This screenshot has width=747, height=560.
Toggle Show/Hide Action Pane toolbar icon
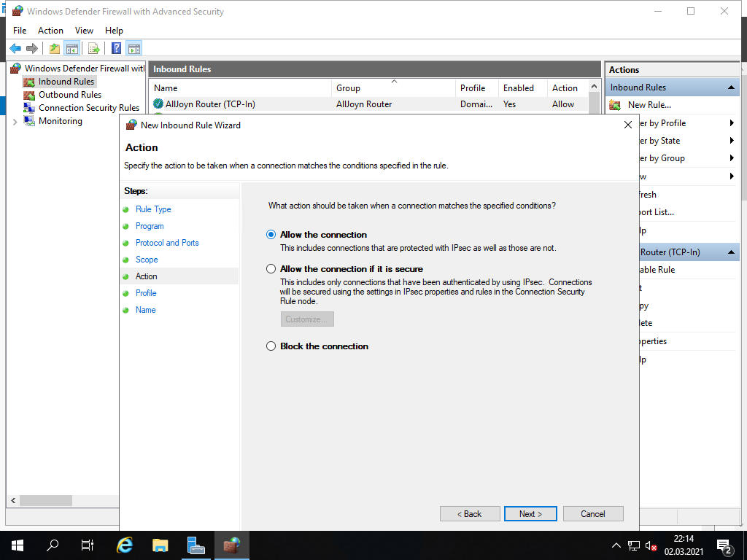[133, 49]
